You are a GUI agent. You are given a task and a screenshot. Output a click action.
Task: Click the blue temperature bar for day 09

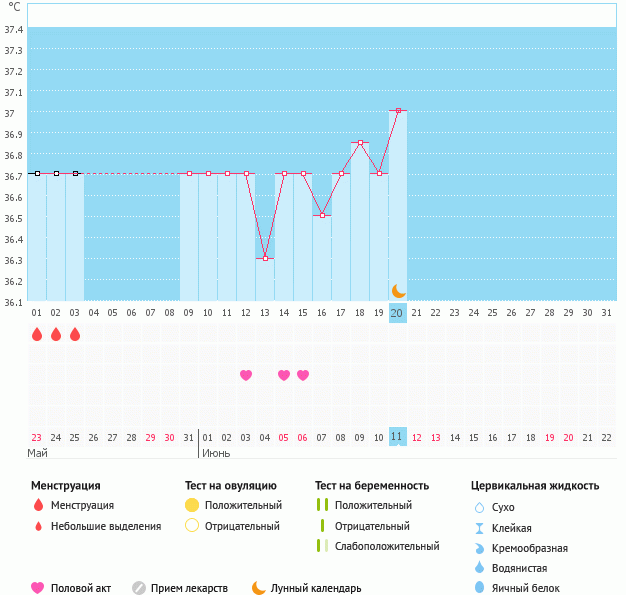click(x=189, y=240)
